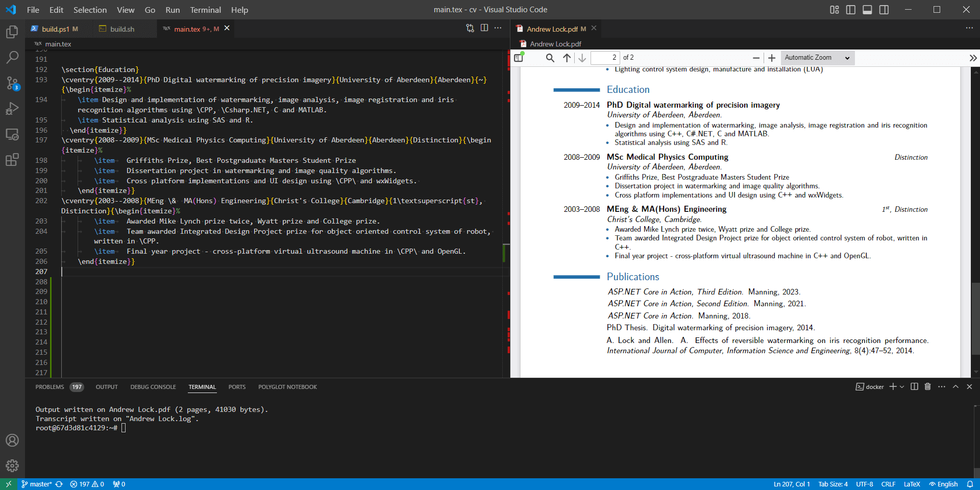Open more actions for PDF editor group
This screenshot has width=980, height=490.
click(969, 28)
